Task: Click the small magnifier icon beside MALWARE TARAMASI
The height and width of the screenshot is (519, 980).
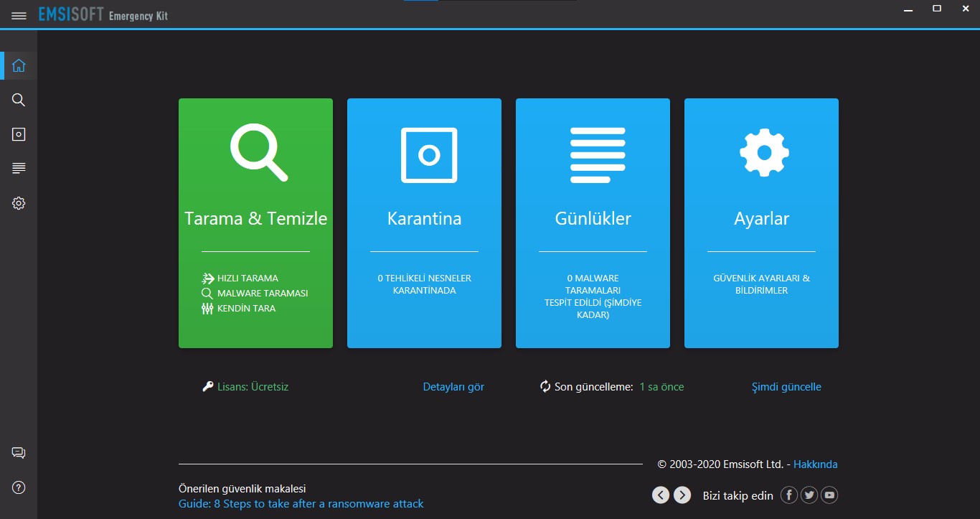Action: coord(207,294)
